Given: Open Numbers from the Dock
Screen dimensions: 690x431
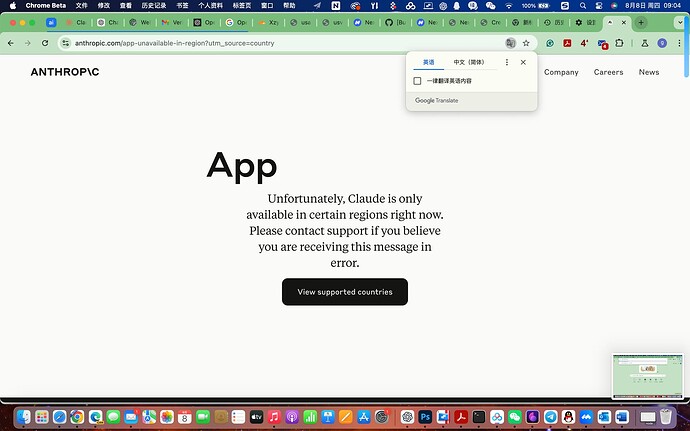Looking at the screenshot, I should point(310,416).
